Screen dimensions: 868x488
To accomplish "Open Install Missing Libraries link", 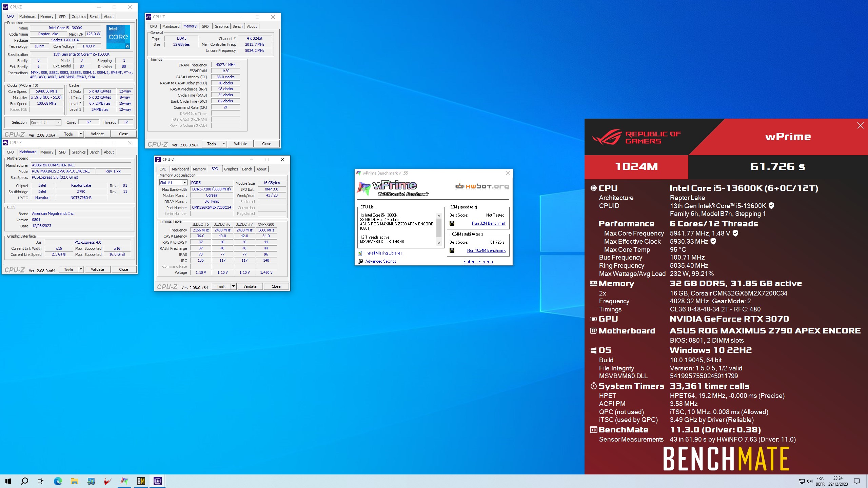I will (x=383, y=253).
